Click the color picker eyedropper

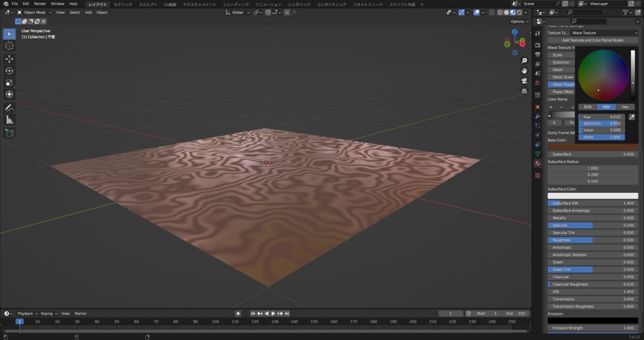click(631, 117)
